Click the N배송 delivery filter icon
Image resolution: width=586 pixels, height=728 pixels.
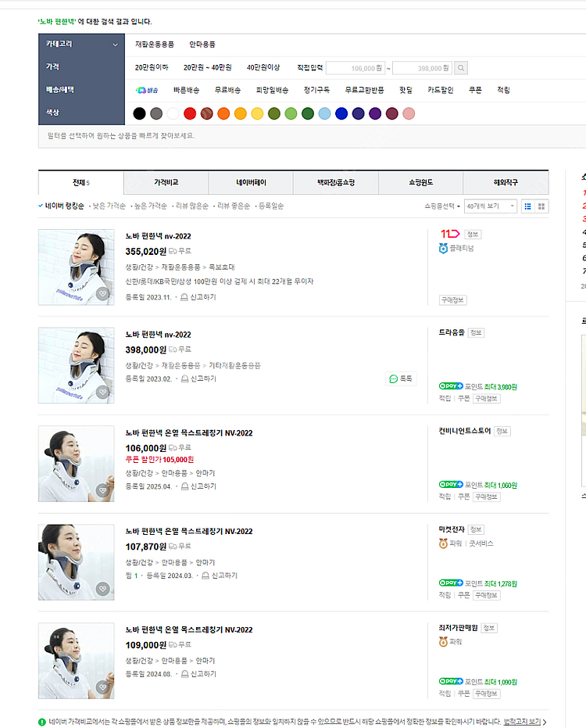pyautogui.click(x=147, y=90)
